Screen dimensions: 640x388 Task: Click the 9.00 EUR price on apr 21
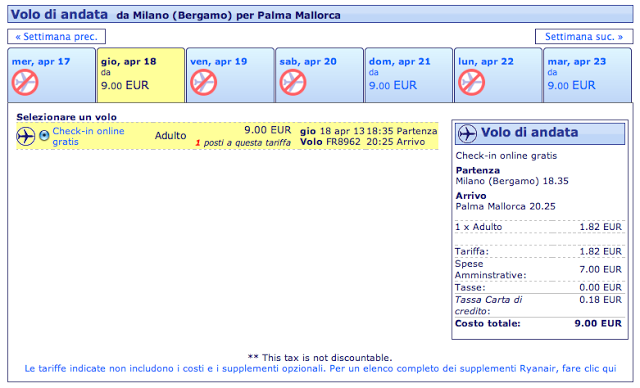(x=393, y=86)
